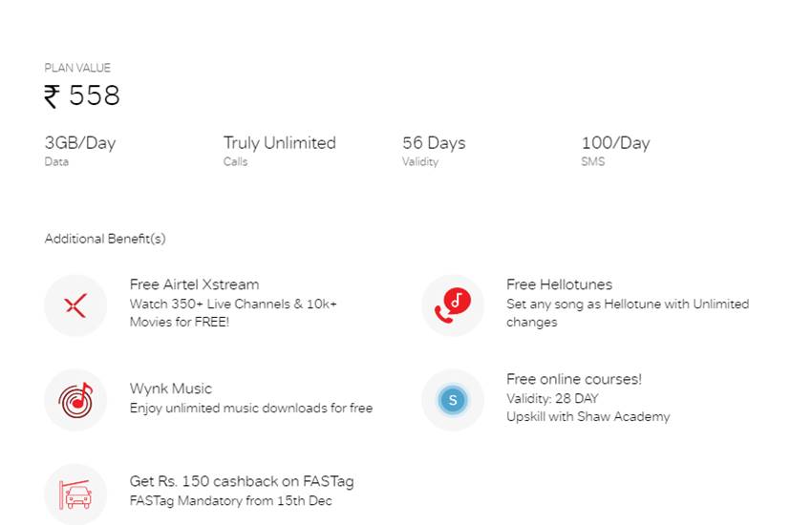Click the Shaw Academy course icon
The image size is (812, 525).
453,400
